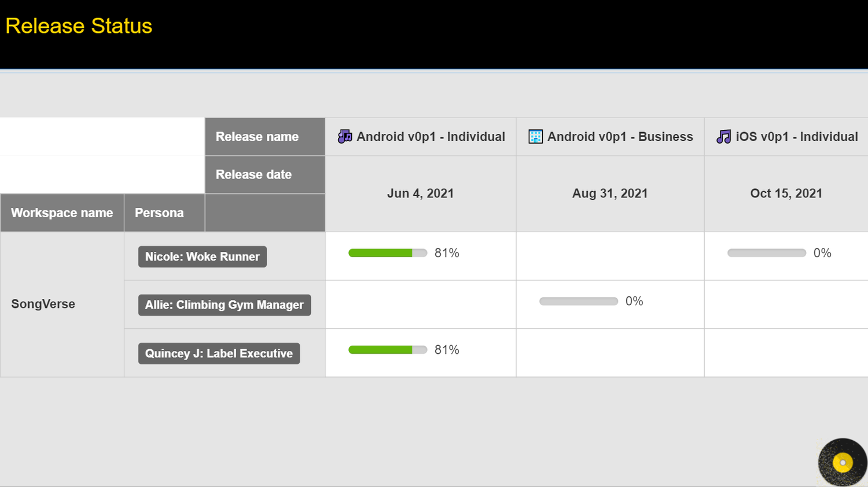Click the Persona column header
The width and height of the screenshot is (868, 487).
[x=159, y=213]
